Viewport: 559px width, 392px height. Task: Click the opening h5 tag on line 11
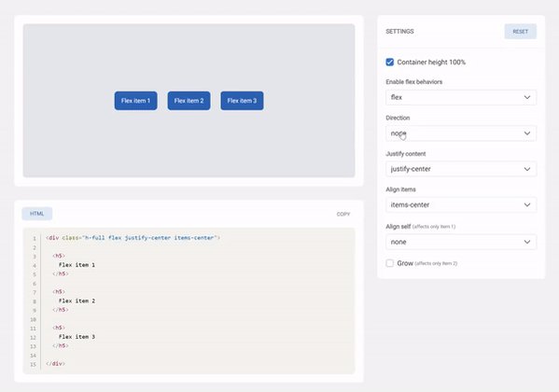click(59, 328)
